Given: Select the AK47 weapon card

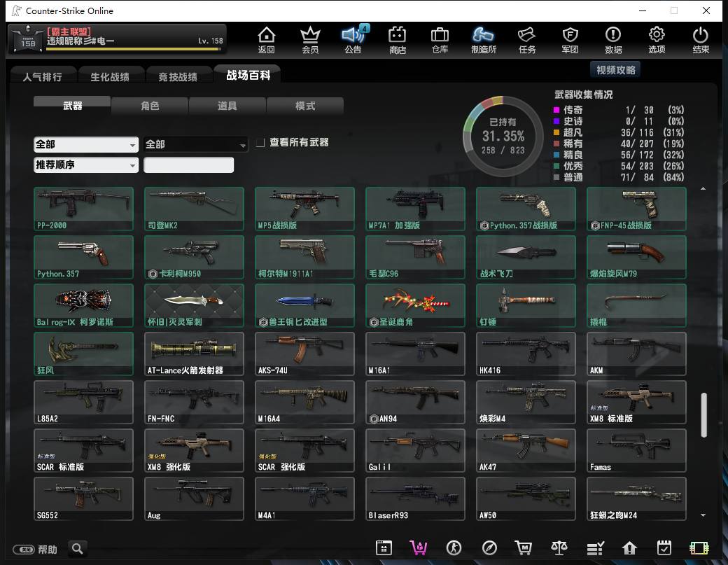Looking at the screenshot, I should click(x=526, y=450).
